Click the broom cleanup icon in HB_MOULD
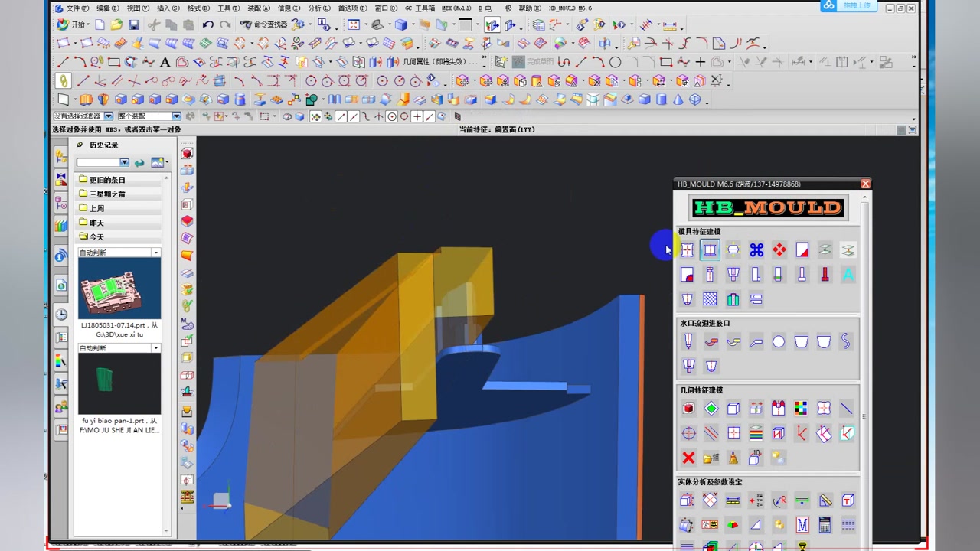Image resolution: width=980 pixels, height=551 pixels. point(733,458)
